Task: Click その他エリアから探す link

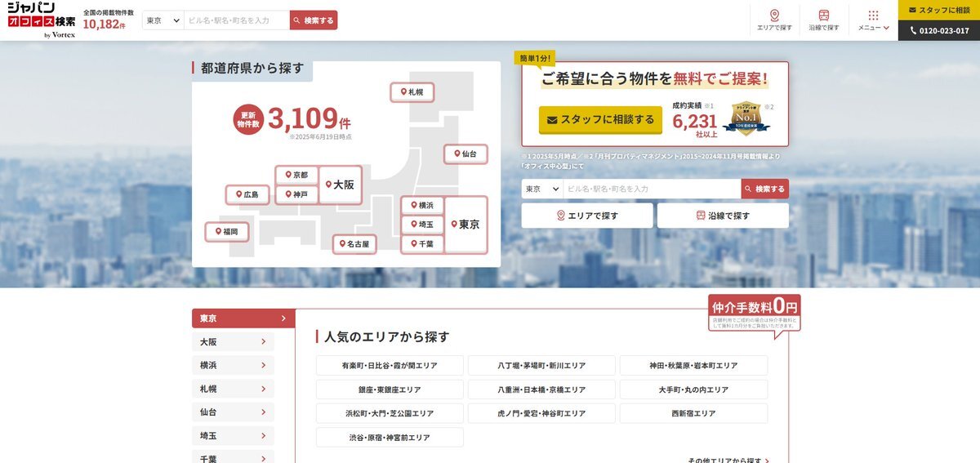Action: point(728,460)
